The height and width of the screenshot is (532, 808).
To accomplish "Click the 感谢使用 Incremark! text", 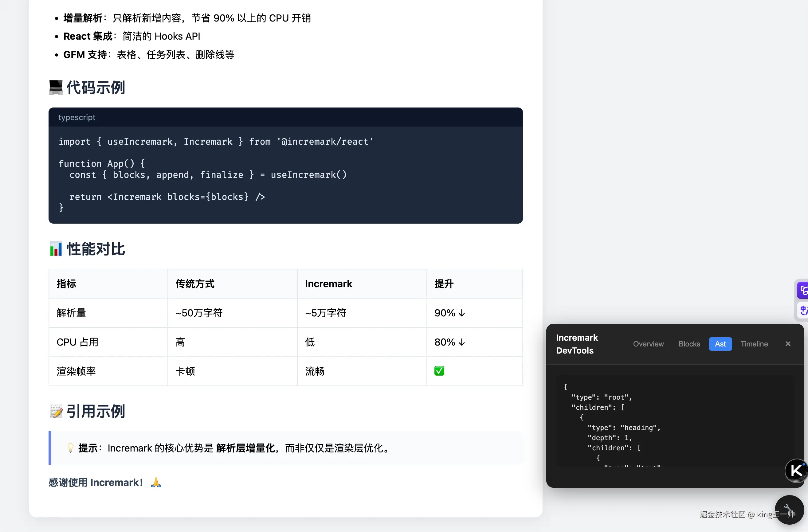I will pyautogui.click(x=96, y=483).
